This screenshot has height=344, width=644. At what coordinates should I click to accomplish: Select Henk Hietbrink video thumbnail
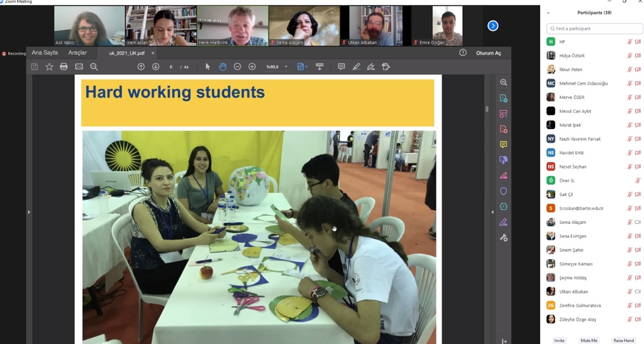click(x=233, y=25)
